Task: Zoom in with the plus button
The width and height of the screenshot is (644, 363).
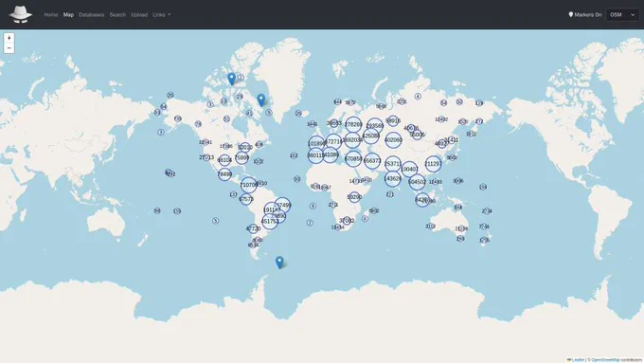Action: 9,38
